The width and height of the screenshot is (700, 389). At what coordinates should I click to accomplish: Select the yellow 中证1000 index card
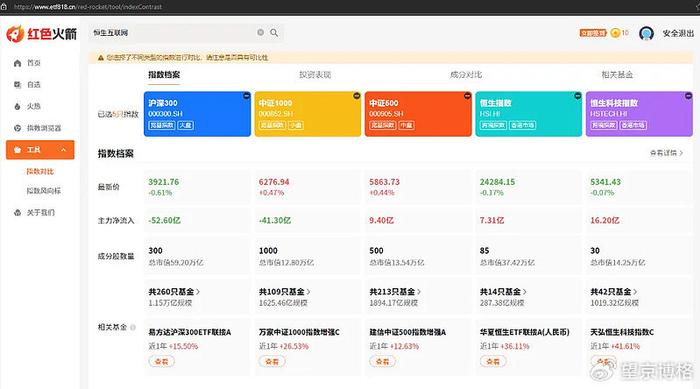[308, 114]
